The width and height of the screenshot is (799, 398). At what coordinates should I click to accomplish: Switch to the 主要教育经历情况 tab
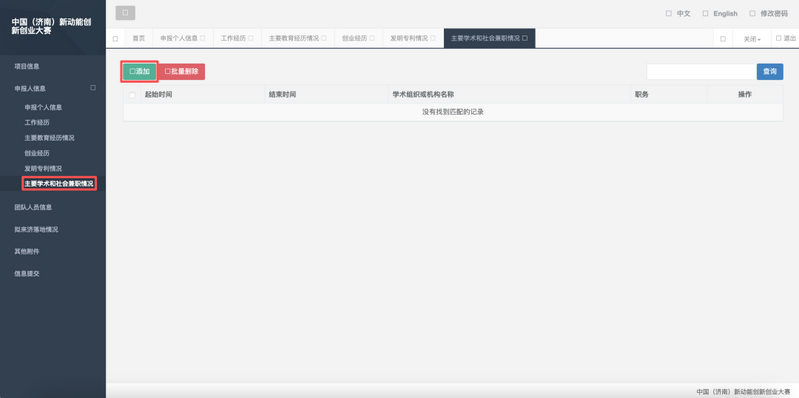(294, 38)
